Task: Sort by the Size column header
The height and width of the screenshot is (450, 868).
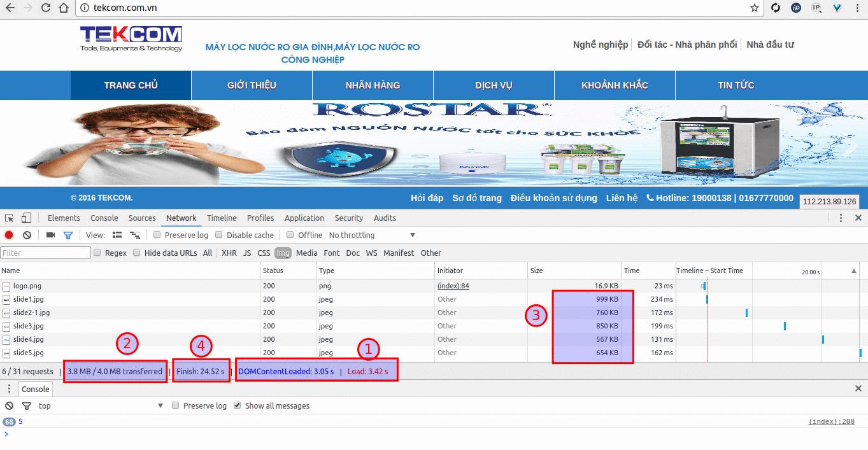Action: [574, 271]
